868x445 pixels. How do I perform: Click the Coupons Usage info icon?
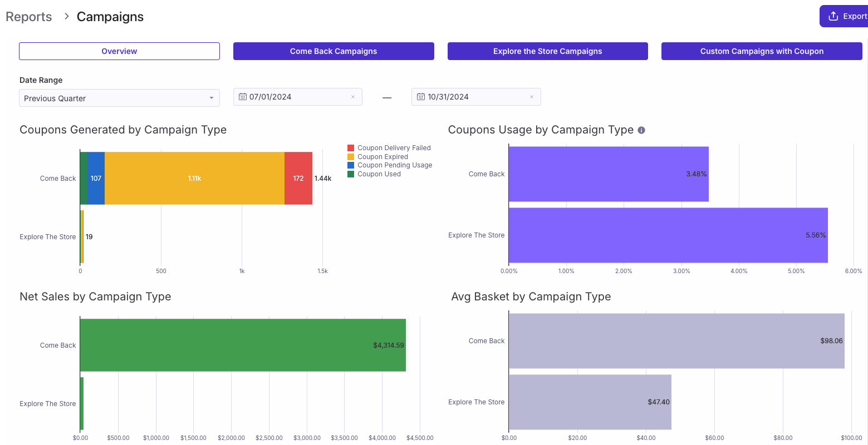641,130
